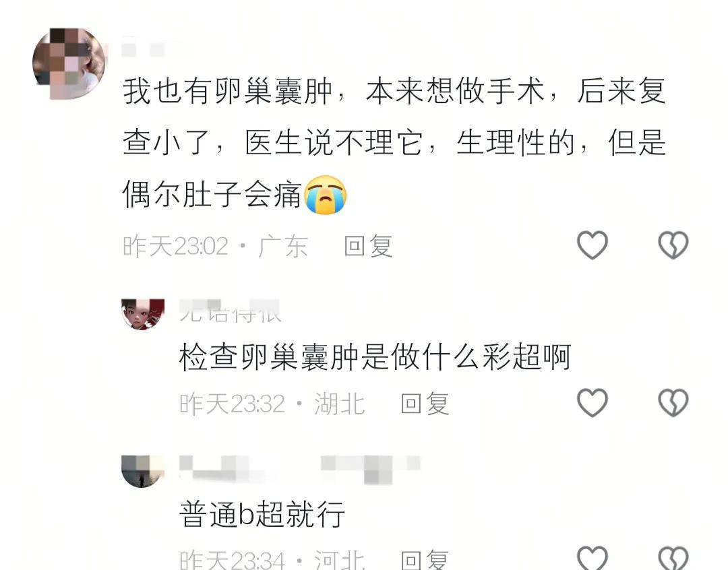728x570 pixels.
Task: Click the crying emoji in the top comment
Action: coord(326,195)
